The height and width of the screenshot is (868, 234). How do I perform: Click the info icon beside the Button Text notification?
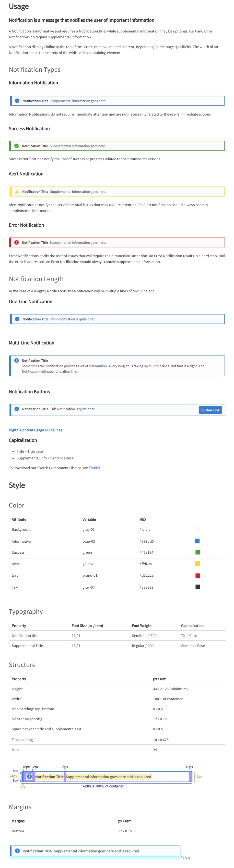click(x=17, y=409)
